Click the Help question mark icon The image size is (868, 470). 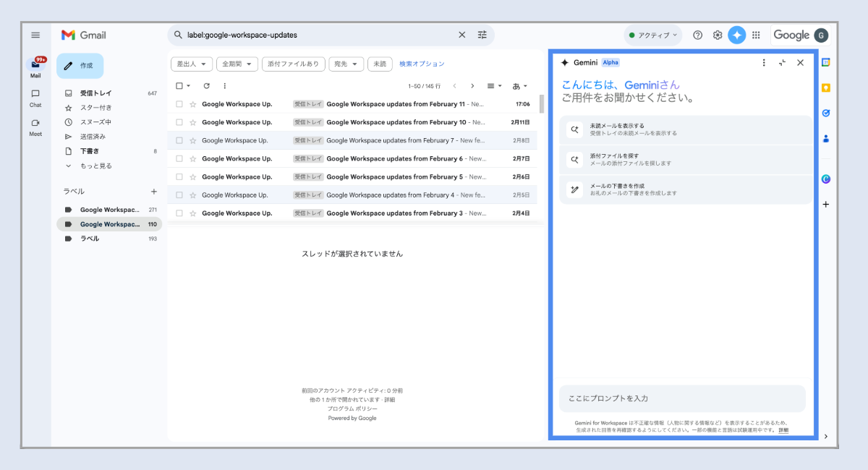(697, 35)
